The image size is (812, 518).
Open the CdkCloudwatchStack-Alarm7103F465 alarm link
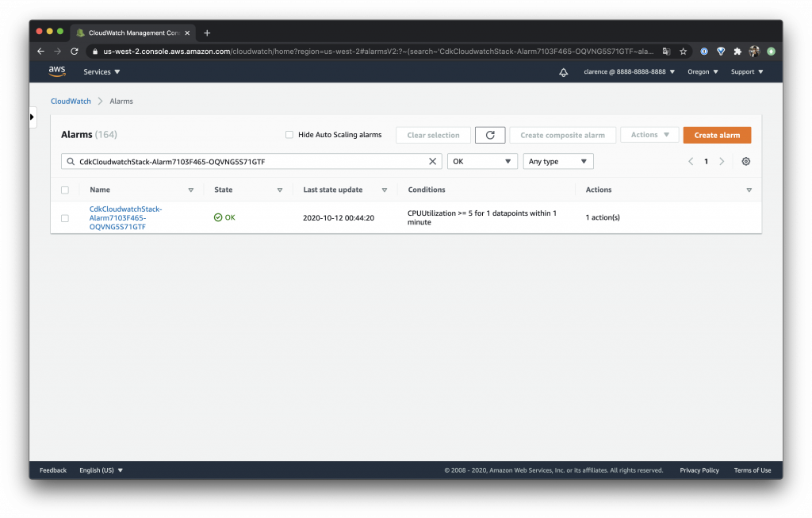click(x=125, y=217)
